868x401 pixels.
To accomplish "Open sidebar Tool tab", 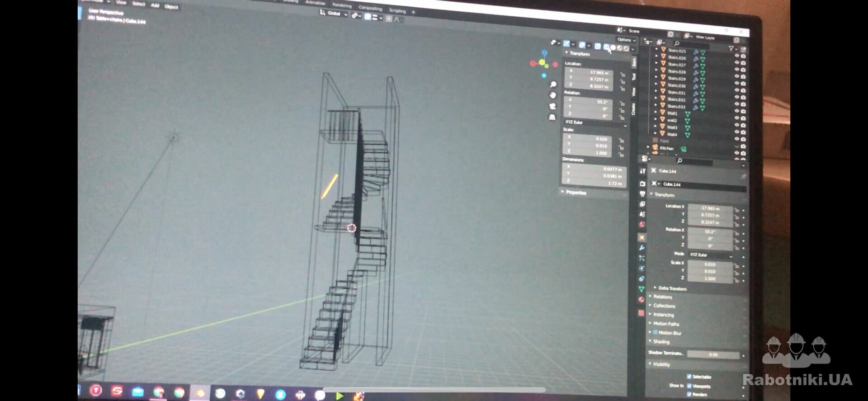I will (634, 76).
